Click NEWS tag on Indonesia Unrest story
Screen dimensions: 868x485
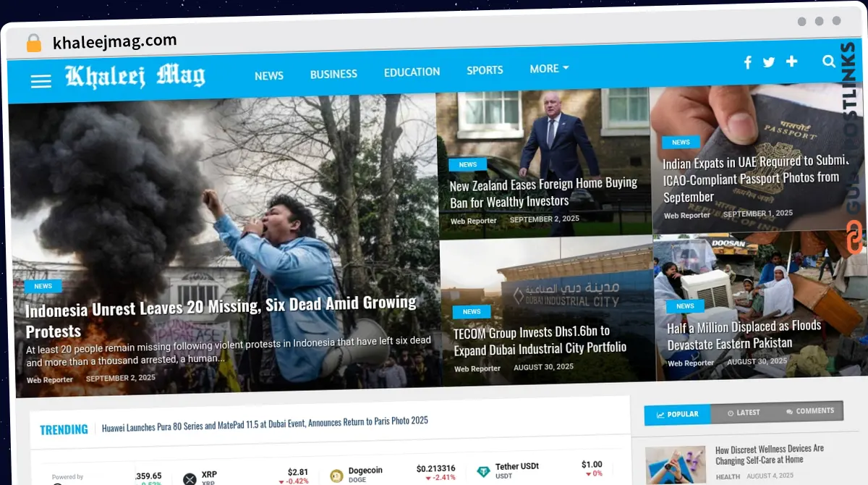(x=43, y=286)
